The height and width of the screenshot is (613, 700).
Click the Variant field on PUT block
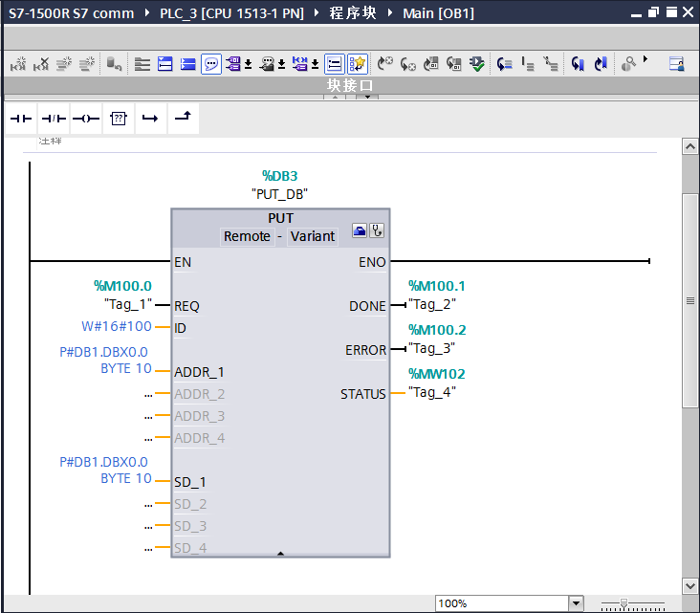(313, 236)
